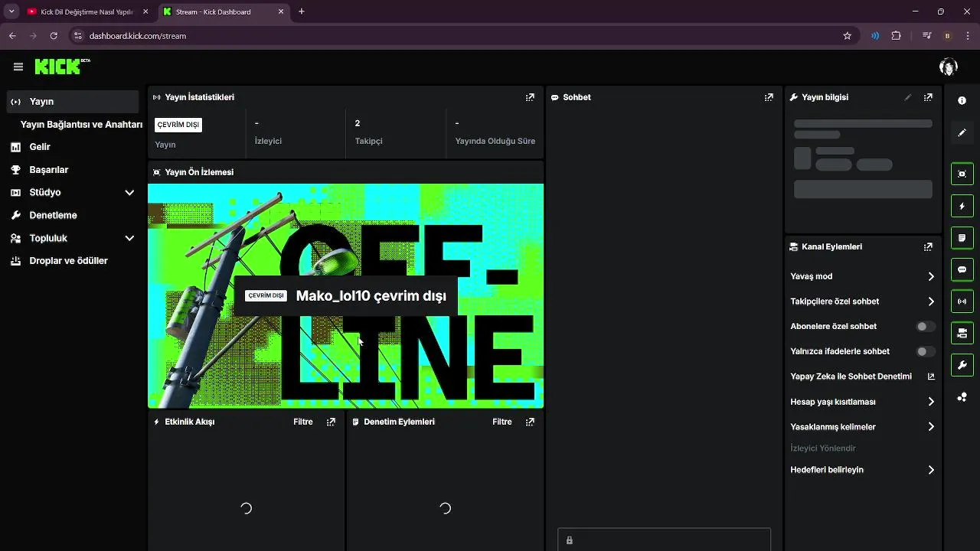Viewport: 980px width, 551px height.
Task: Click Filtre in Etkinlik Akışı panel
Action: click(303, 422)
